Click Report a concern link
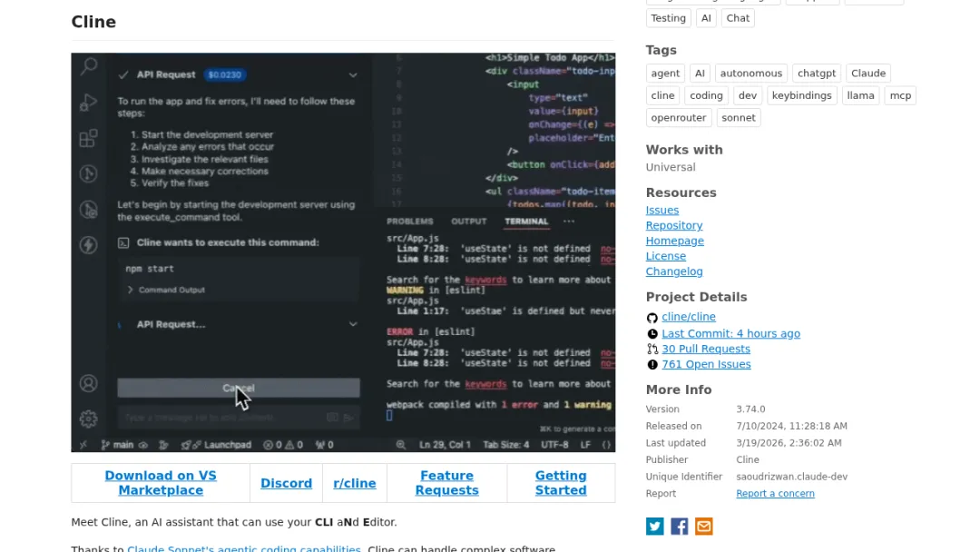The image size is (980, 552). [x=775, y=493]
